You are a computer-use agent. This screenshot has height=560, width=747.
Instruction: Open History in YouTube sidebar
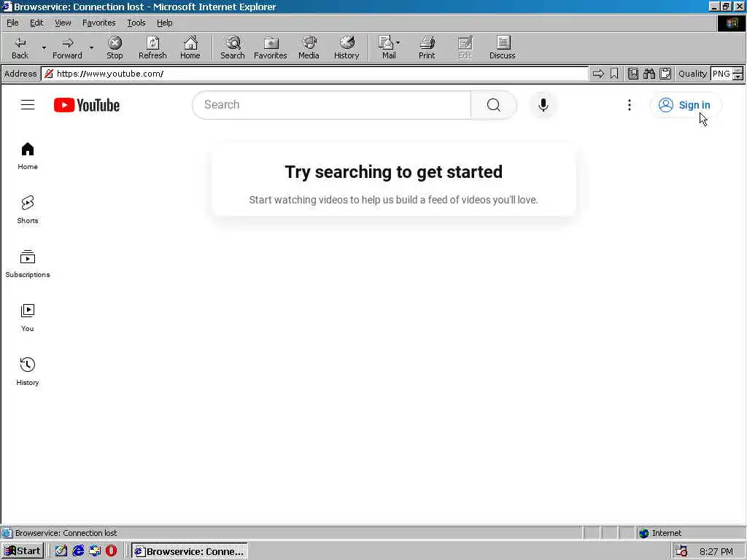click(x=28, y=371)
